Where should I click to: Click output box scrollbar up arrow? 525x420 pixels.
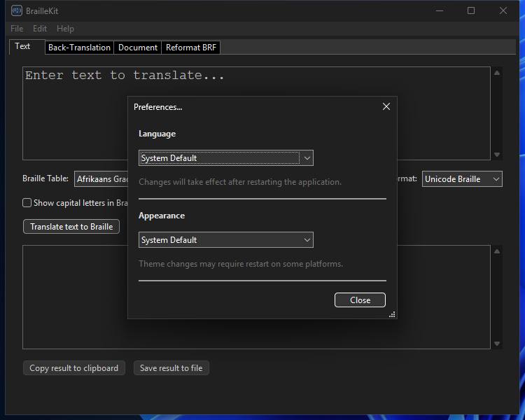[x=497, y=251]
